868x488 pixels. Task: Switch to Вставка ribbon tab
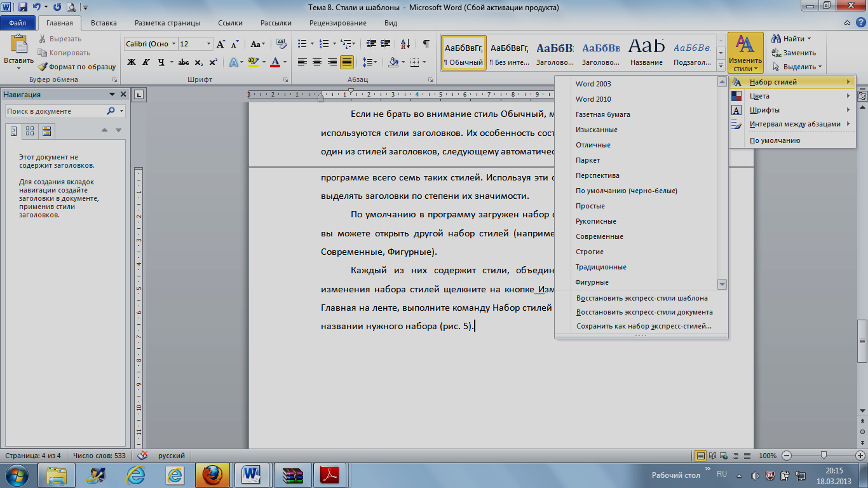tap(104, 23)
